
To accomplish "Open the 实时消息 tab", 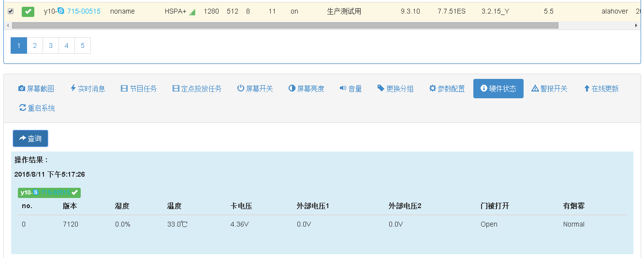I will point(88,89).
